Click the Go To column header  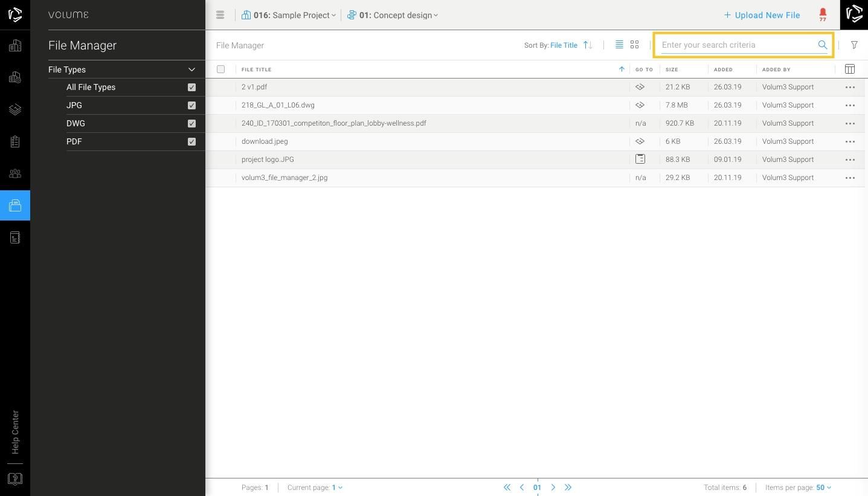644,69
